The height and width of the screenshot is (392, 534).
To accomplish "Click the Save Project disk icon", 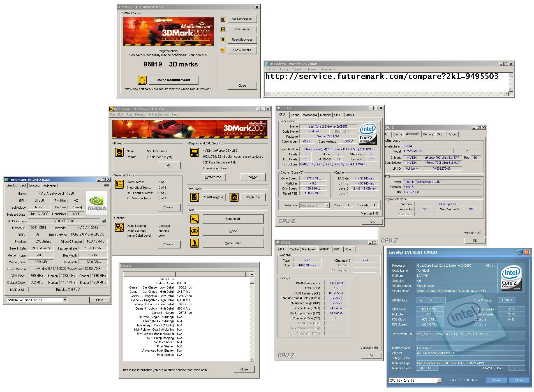I will click(223, 30).
